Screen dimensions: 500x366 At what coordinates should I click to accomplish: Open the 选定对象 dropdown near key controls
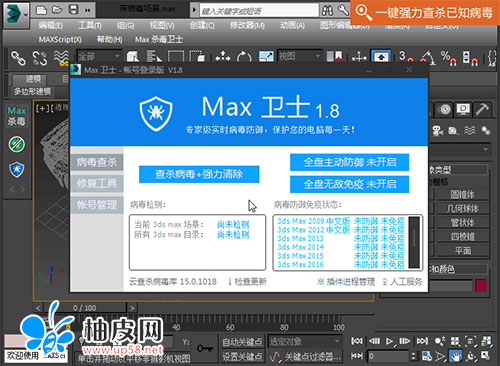(x=304, y=341)
